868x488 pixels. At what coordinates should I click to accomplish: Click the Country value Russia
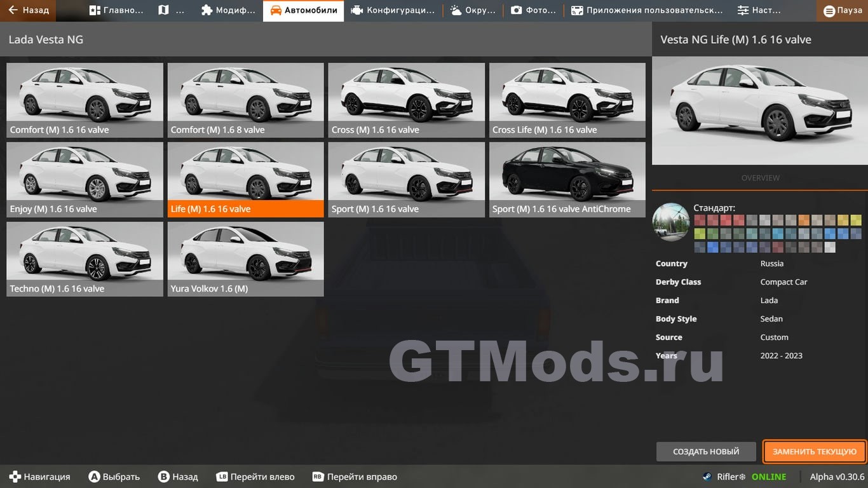click(x=772, y=264)
